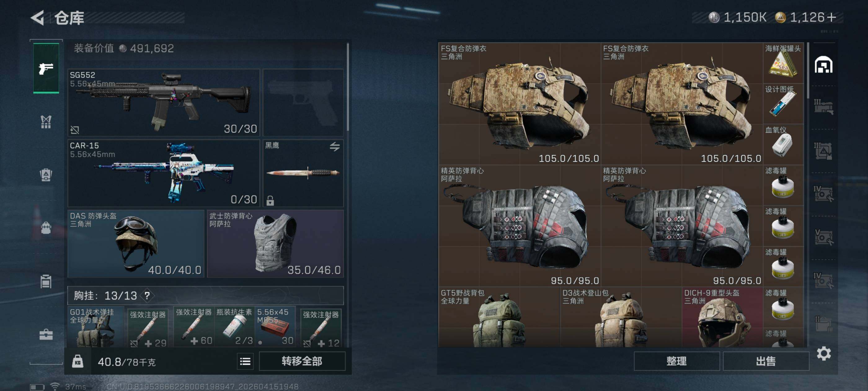The height and width of the screenshot is (391, 868).
Task: Toggle the lock icon on the 黑鹰 knife slot
Action: [x=270, y=200]
